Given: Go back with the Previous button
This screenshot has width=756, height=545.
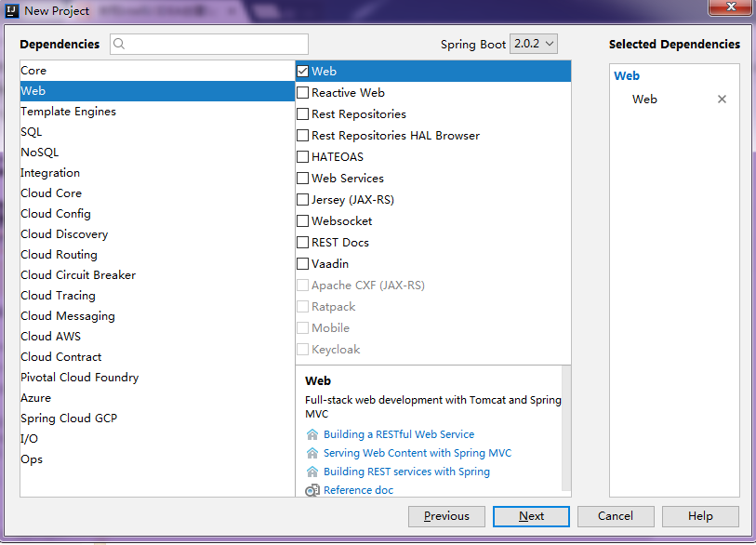Looking at the screenshot, I should (446, 516).
